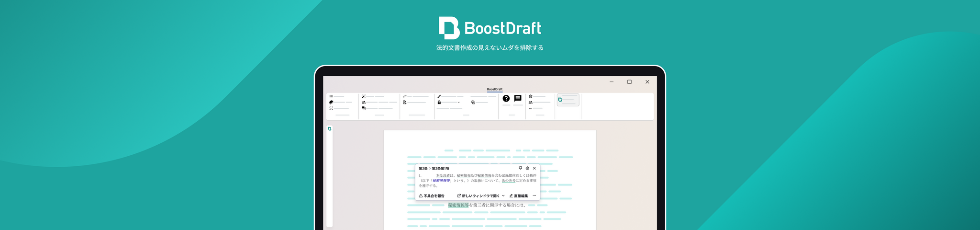This screenshot has height=230, width=980.
Task: Click the padlock icon in the ribbon
Action: pyautogui.click(x=439, y=102)
